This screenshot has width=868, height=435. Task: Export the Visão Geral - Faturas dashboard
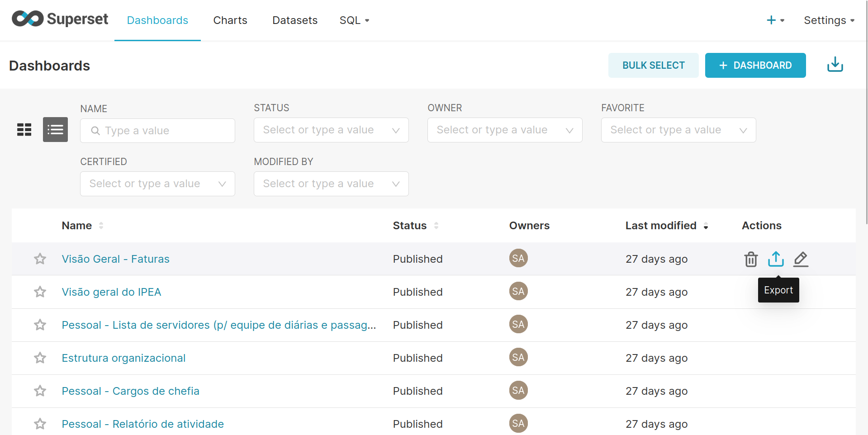coord(776,259)
